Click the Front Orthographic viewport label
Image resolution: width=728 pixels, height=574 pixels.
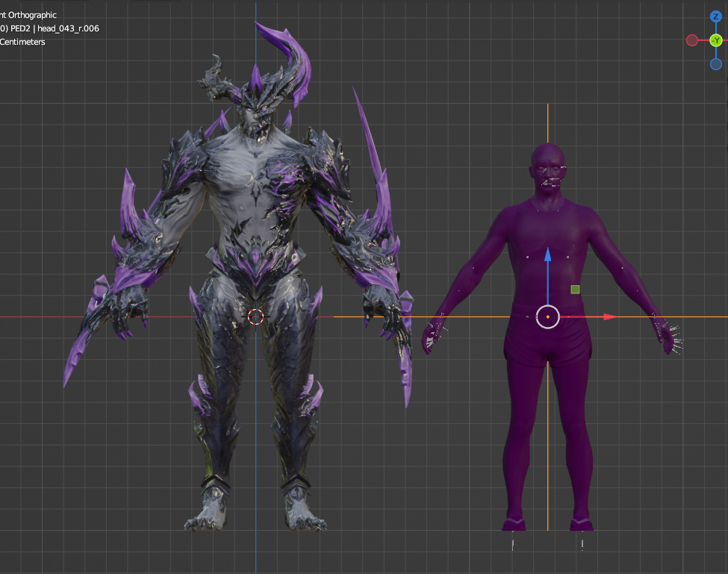[x=28, y=15]
